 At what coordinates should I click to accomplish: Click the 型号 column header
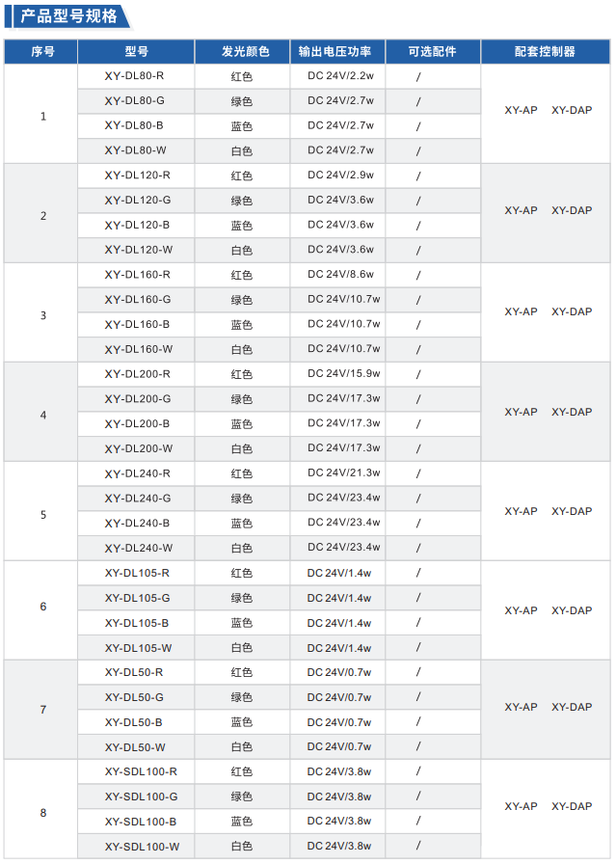[x=136, y=52]
